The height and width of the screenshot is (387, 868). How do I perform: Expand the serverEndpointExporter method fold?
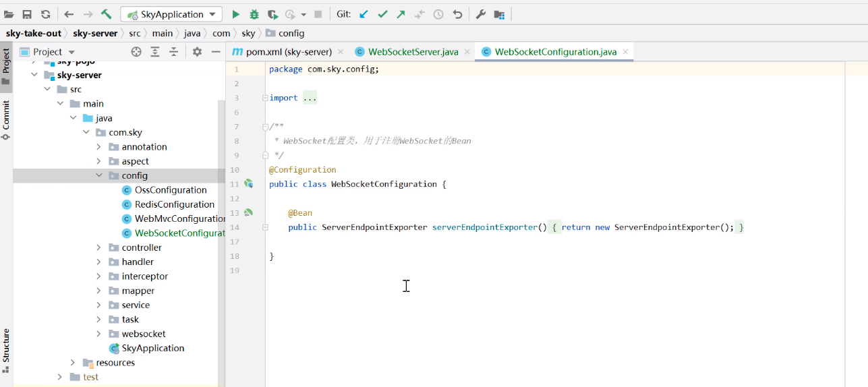[265, 227]
